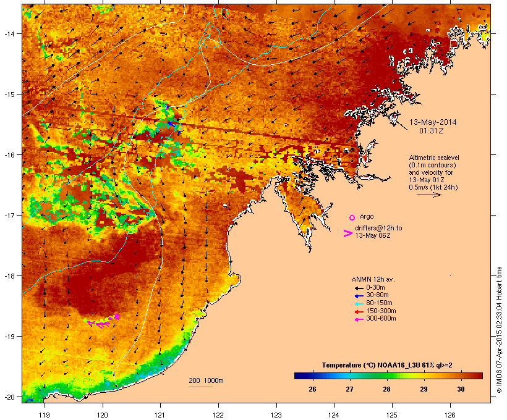Click the longitude label 119
This screenshot has height=420, width=507.
tap(45, 415)
